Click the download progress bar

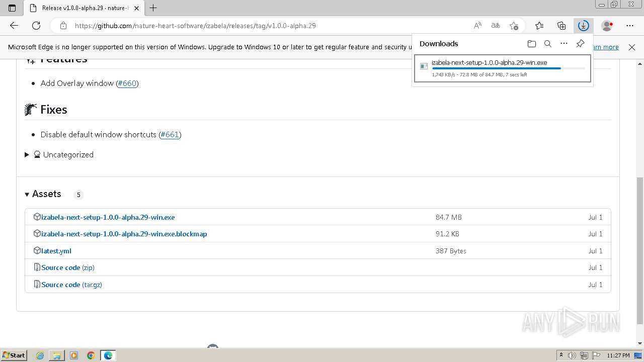click(x=508, y=68)
